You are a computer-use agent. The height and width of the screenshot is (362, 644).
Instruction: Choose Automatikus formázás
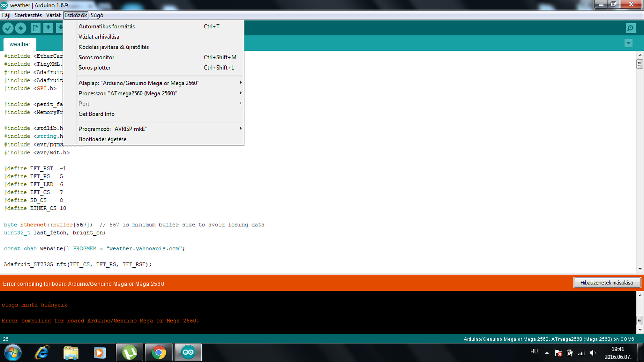(153, 26)
